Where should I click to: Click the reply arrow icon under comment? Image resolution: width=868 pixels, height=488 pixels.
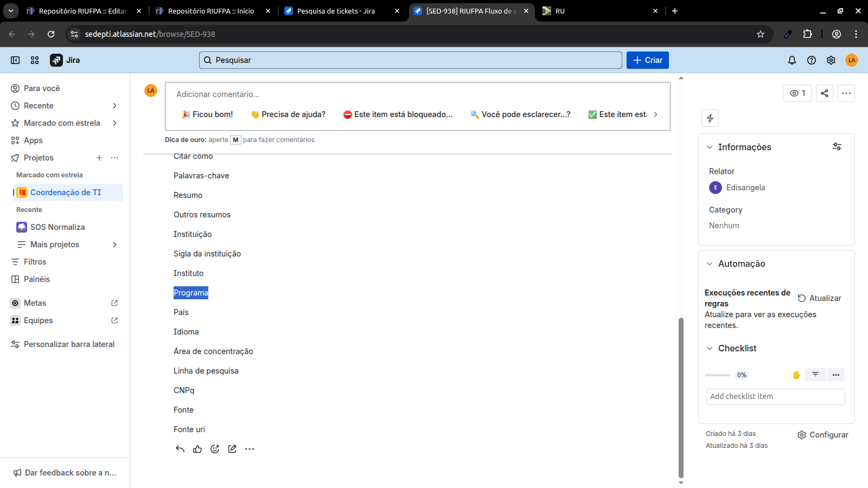point(180,449)
